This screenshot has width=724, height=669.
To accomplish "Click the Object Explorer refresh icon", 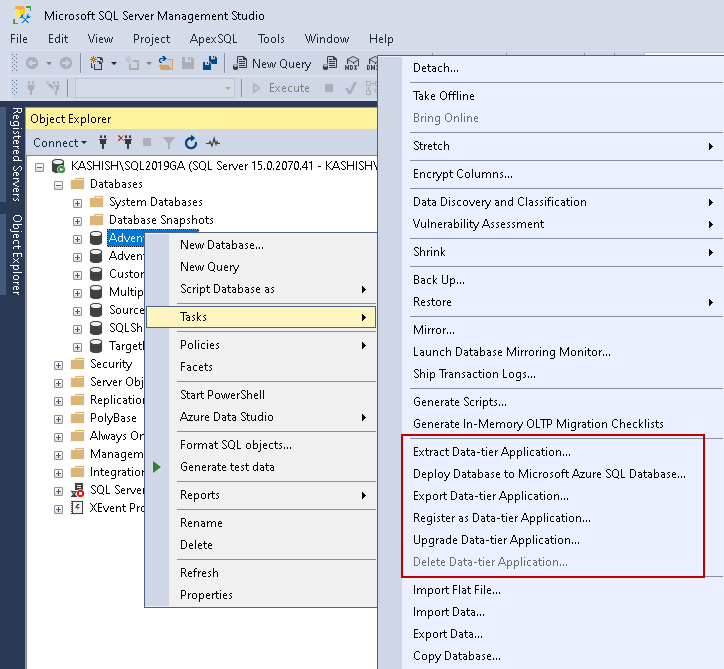I will click(x=191, y=142).
